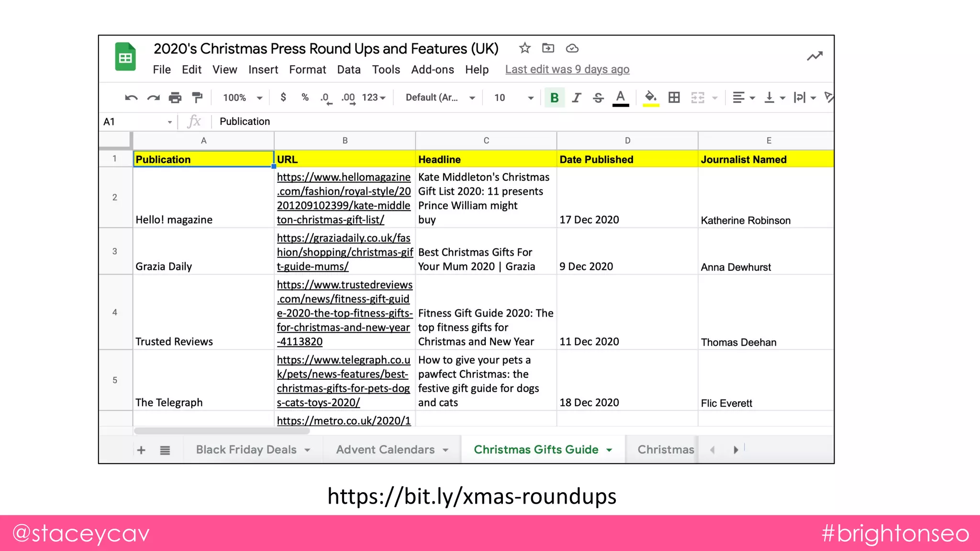Open the hellomagazine.com URL link

(x=344, y=198)
